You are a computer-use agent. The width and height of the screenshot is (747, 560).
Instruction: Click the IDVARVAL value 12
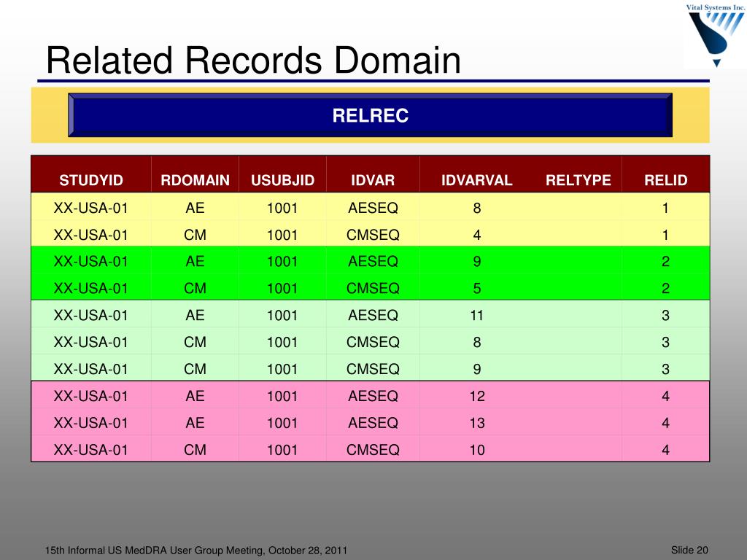pos(477,396)
